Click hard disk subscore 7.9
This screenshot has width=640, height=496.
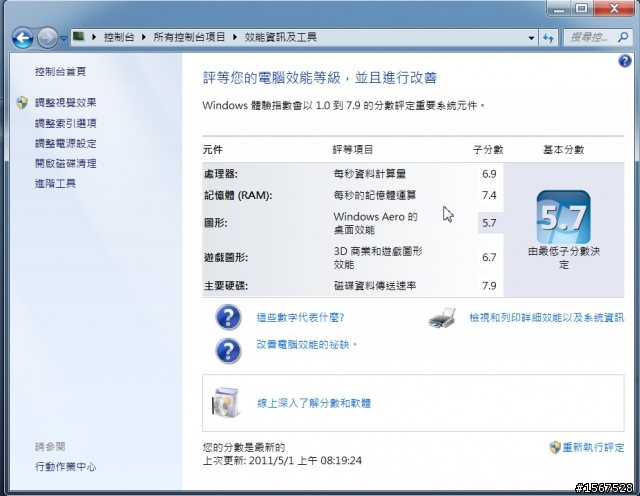tap(489, 286)
